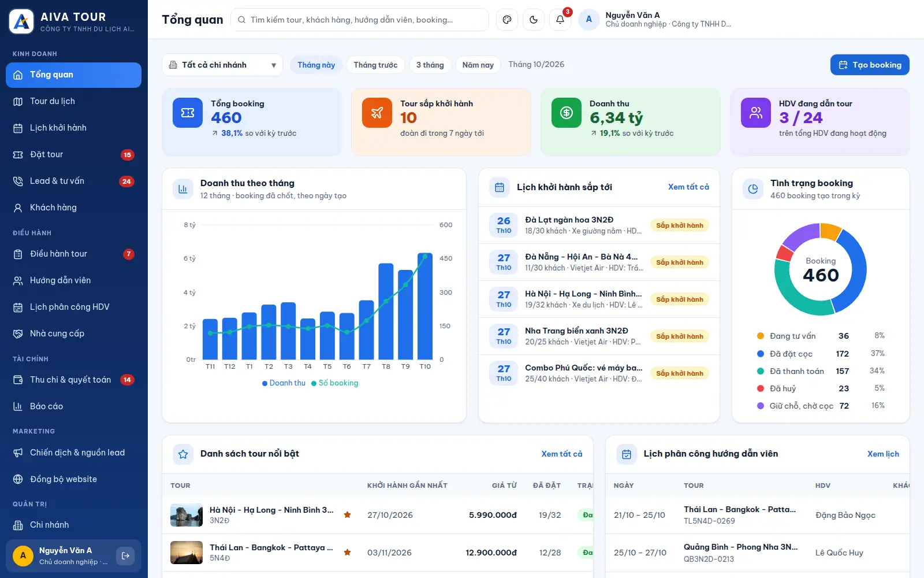Click the Danh sách tour nổi bật star icon
The height and width of the screenshot is (578, 924).
pos(183,454)
